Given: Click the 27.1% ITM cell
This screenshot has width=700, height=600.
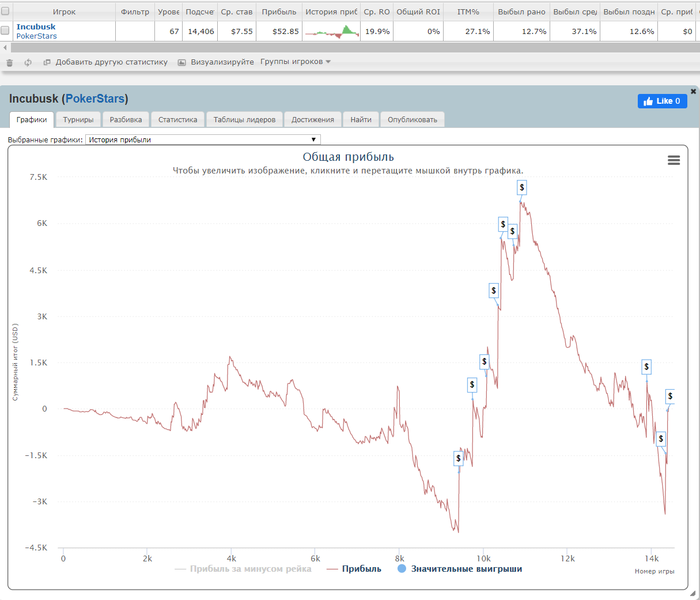Looking at the screenshot, I should tap(468, 32).
